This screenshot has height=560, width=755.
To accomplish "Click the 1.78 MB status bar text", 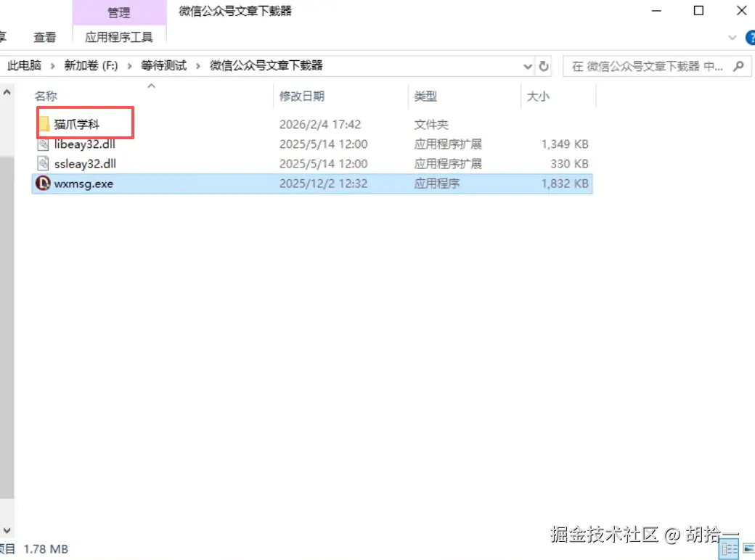I will 46,549.
